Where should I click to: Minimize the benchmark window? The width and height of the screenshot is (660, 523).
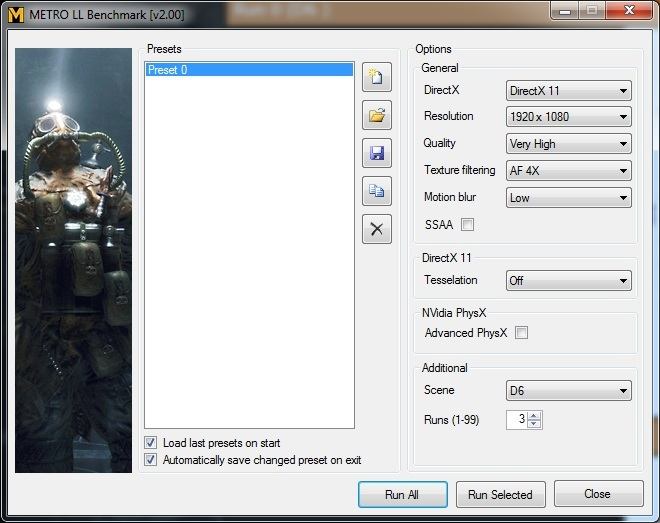tap(565, 11)
